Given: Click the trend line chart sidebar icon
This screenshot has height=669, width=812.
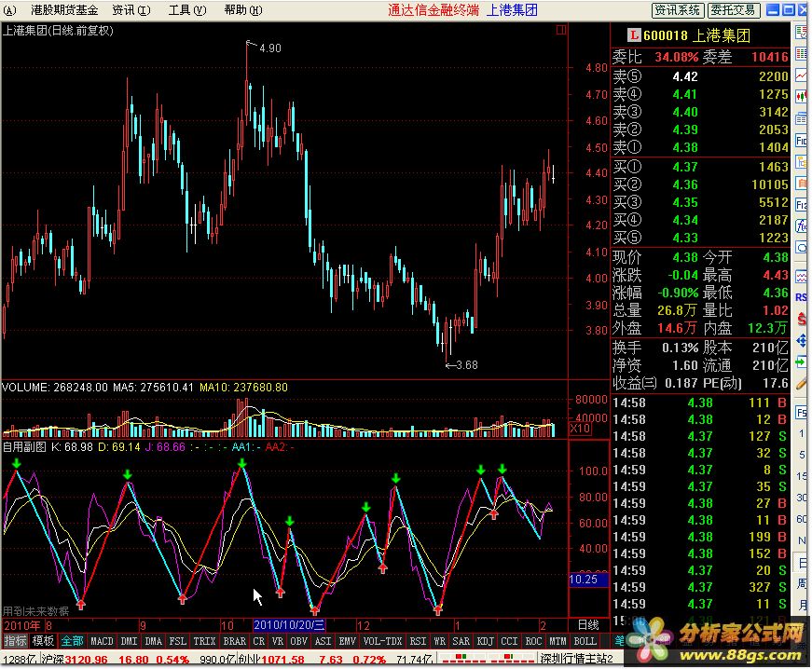Looking at the screenshot, I should (801, 75).
